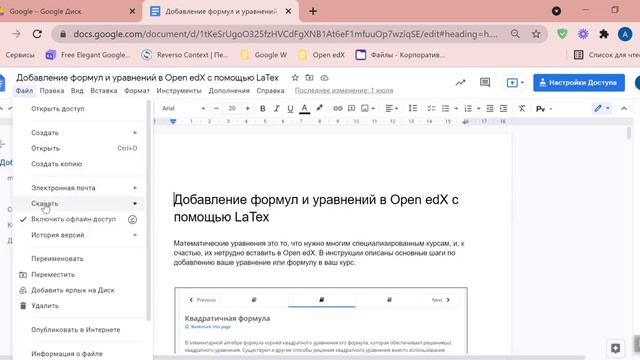
Task: Select Информация о файле menu entry
Action: coord(80,353)
